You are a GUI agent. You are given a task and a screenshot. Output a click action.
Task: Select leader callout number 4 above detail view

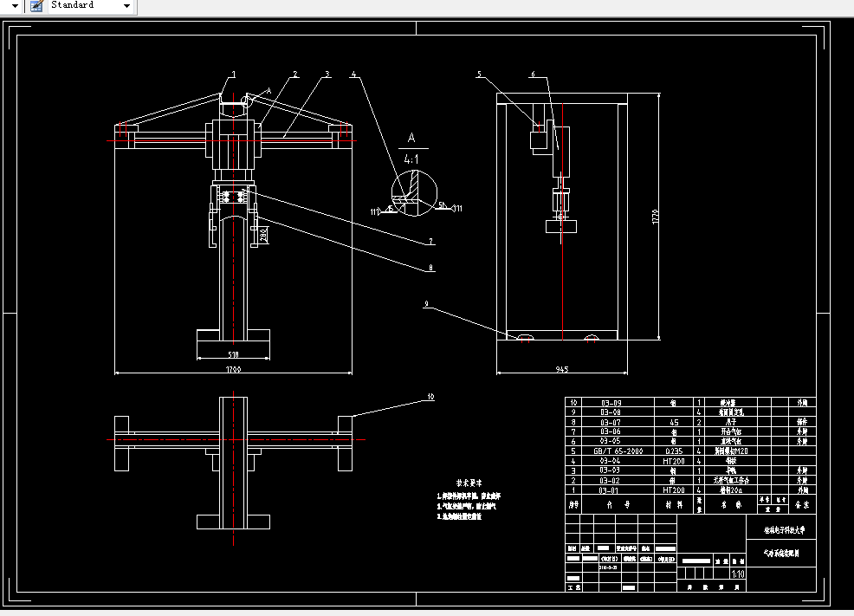pyautogui.click(x=353, y=74)
